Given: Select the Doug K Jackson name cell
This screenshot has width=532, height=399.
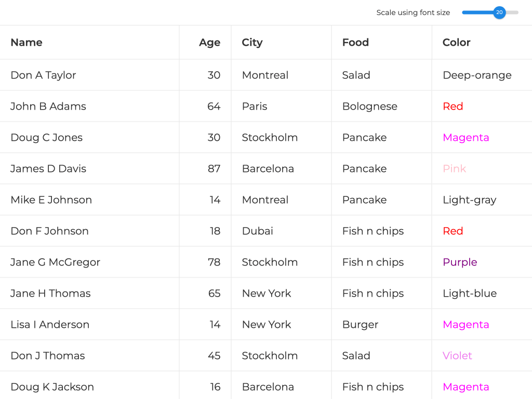Looking at the screenshot, I should tap(52, 387).
